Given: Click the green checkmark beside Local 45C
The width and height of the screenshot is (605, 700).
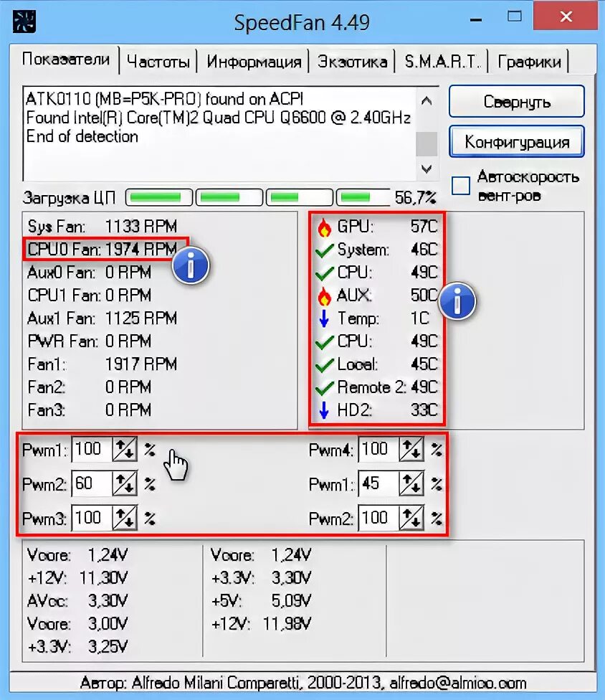Looking at the screenshot, I should tap(324, 365).
